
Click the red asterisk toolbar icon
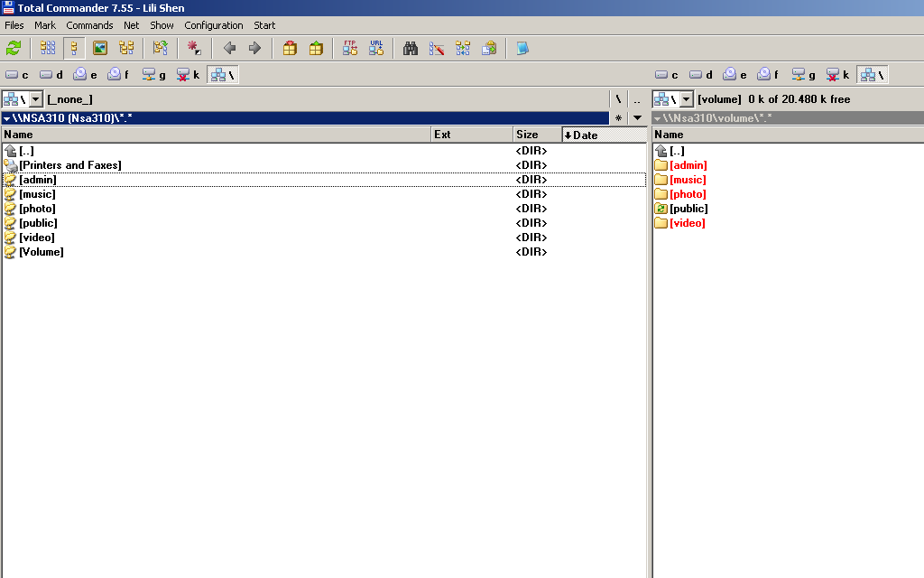click(194, 49)
